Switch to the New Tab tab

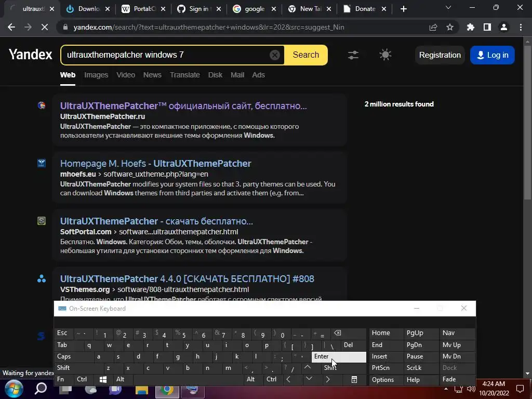[x=309, y=9]
